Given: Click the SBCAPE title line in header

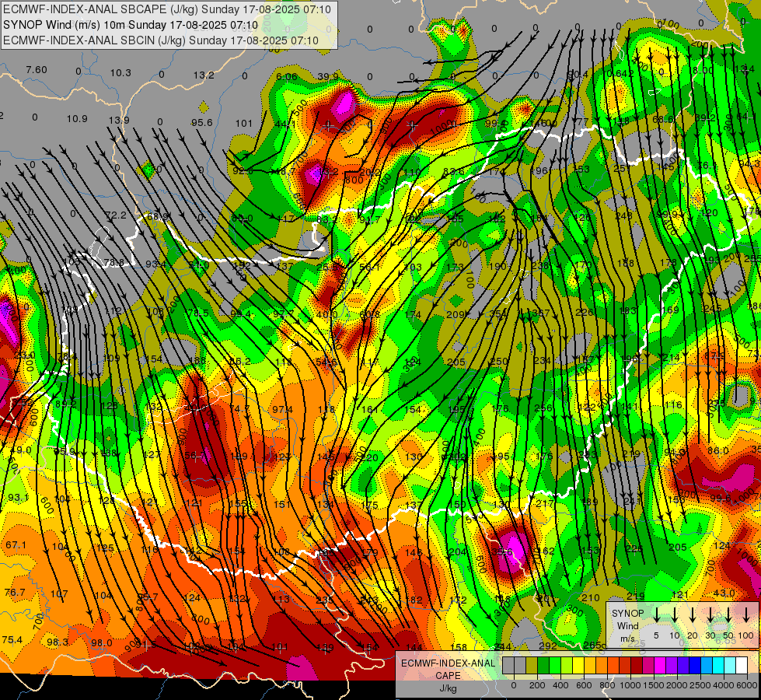Looking at the screenshot, I should (167, 9).
